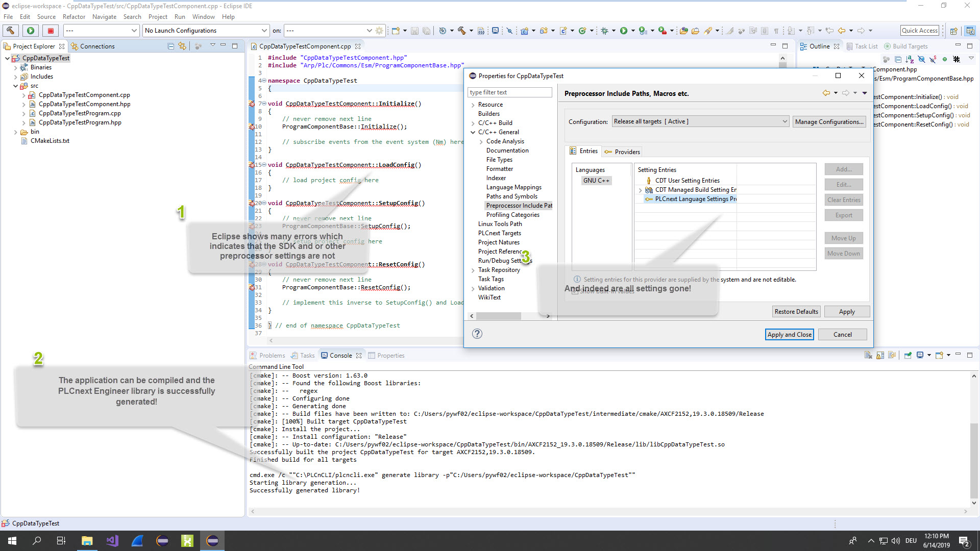Viewport: 980px width, 551px height.
Task: Click the red Stop button
Action: tap(51, 31)
